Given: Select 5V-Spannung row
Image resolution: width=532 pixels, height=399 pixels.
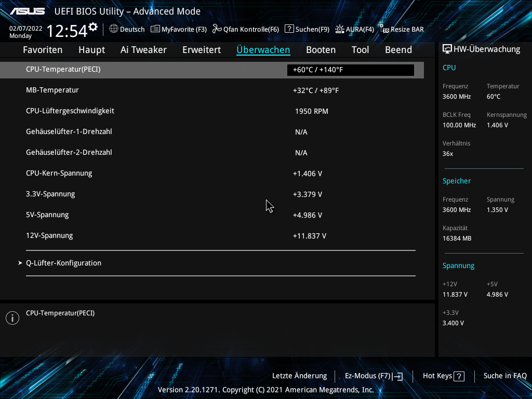Looking at the screenshot, I should click(x=212, y=215).
